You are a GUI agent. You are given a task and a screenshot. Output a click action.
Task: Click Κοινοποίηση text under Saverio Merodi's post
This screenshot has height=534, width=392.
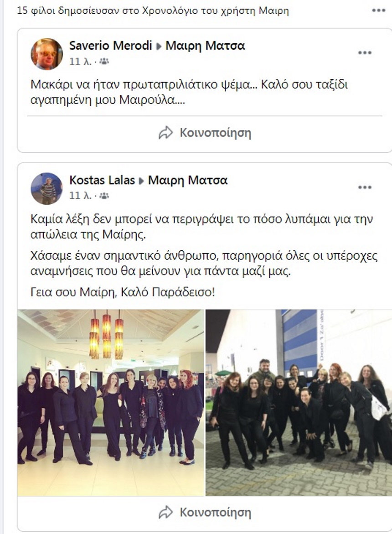click(x=216, y=133)
